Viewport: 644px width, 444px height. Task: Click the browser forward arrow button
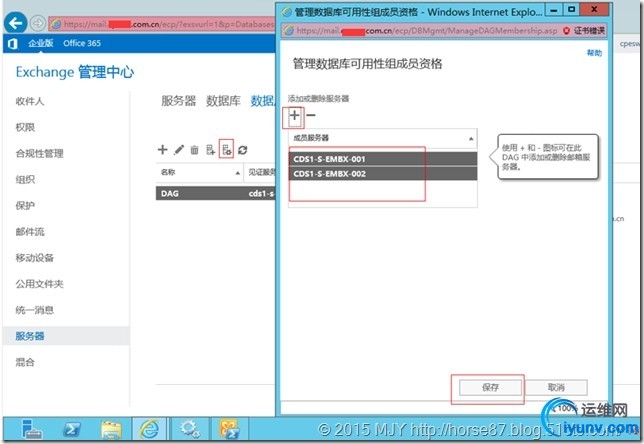coord(38,23)
